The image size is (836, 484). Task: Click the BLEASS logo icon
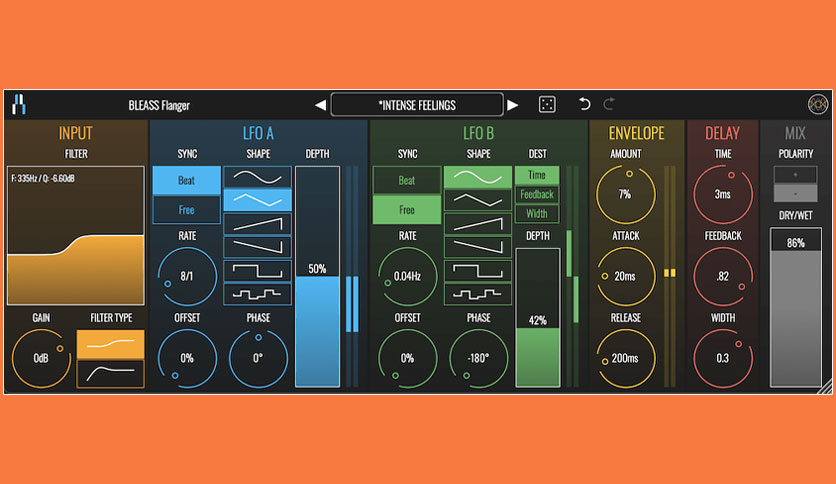tap(19, 104)
